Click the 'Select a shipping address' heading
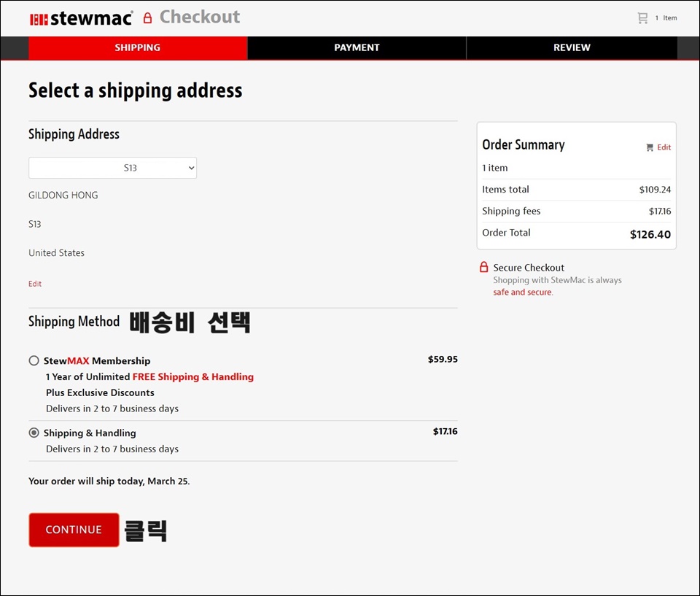 click(136, 90)
